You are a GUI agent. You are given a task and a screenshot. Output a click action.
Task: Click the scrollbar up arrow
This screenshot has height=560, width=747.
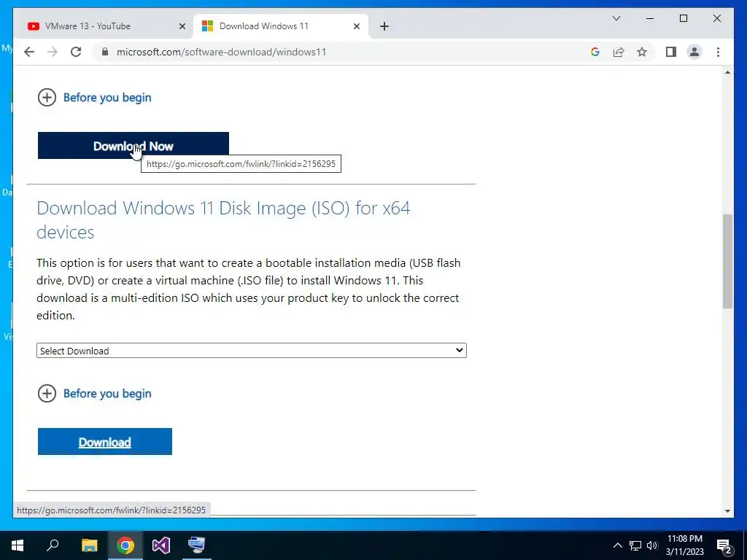pyautogui.click(x=727, y=72)
